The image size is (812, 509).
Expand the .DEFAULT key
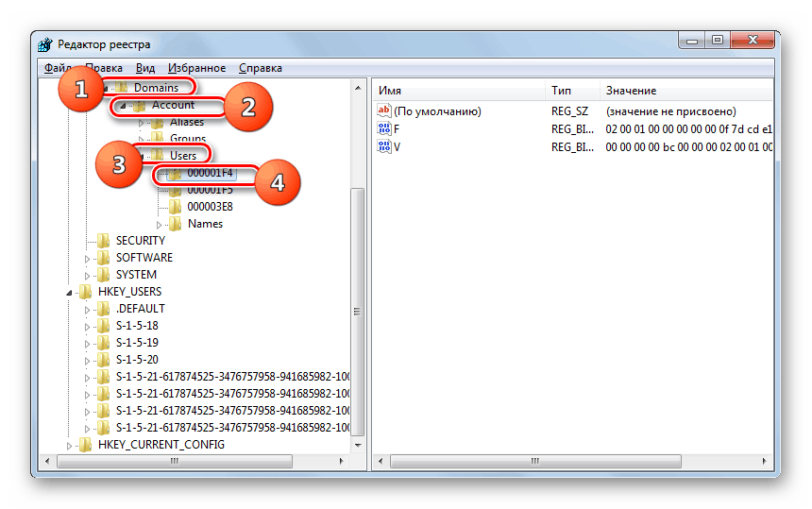(x=88, y=310)
